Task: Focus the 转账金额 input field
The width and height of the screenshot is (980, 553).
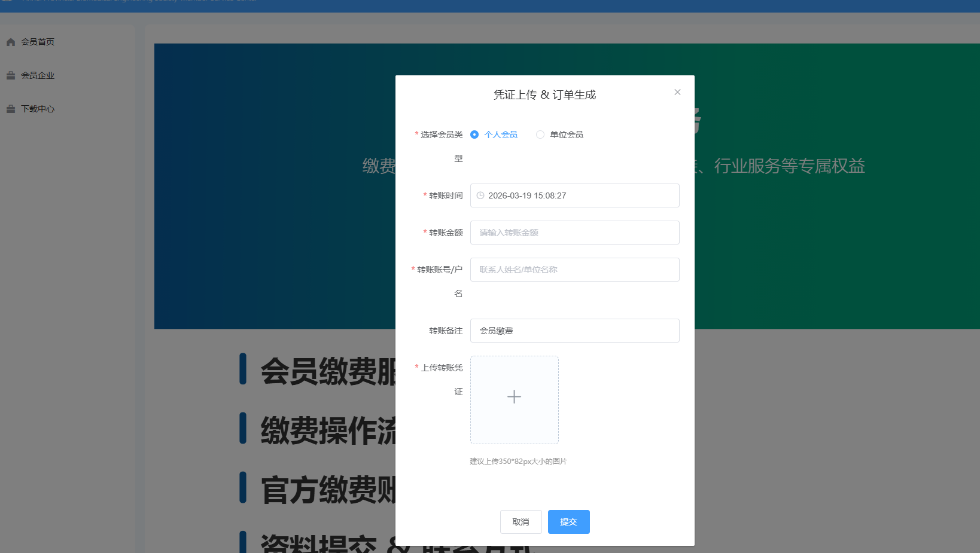Action: (575, 233)
